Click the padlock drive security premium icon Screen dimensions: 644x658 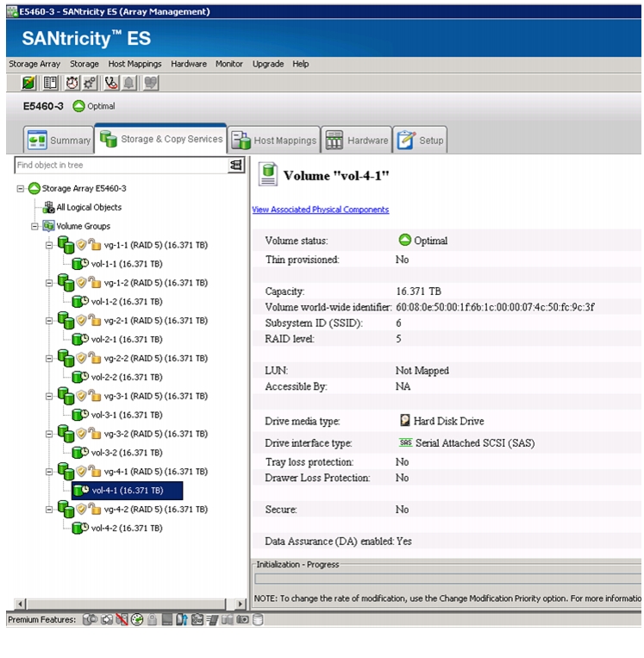pyautogui.click(x=152, y=619)
